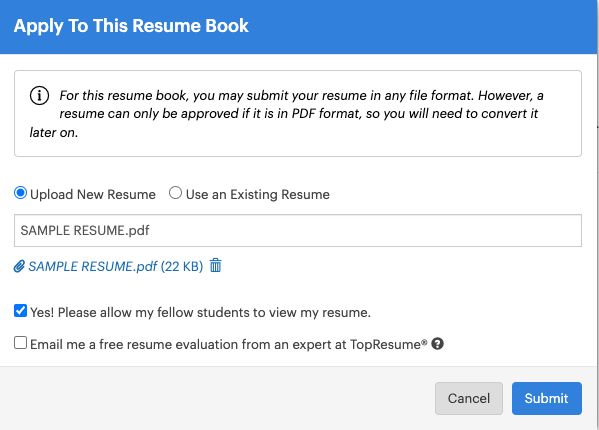The height and width of the screenshot is (430, 599).
Task: Click the trash icon to delete uploaded resume
Action: [215, 265]
